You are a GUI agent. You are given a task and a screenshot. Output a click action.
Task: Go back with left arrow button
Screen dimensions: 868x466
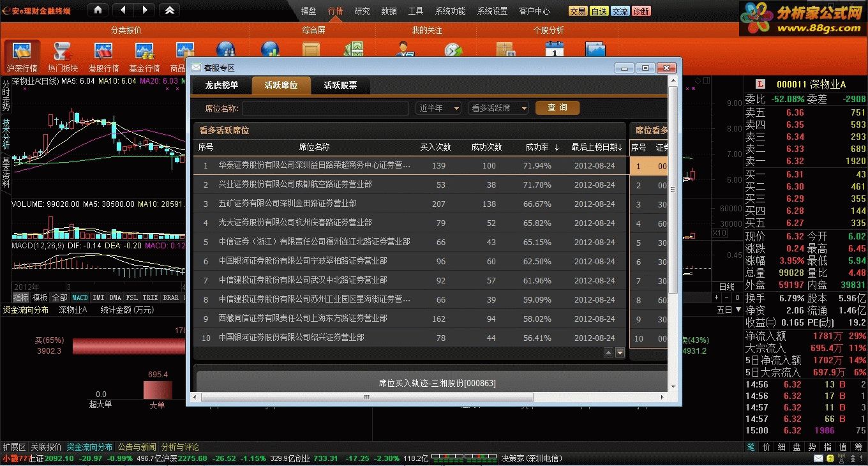pyautogui.click(x=123, y=10)
